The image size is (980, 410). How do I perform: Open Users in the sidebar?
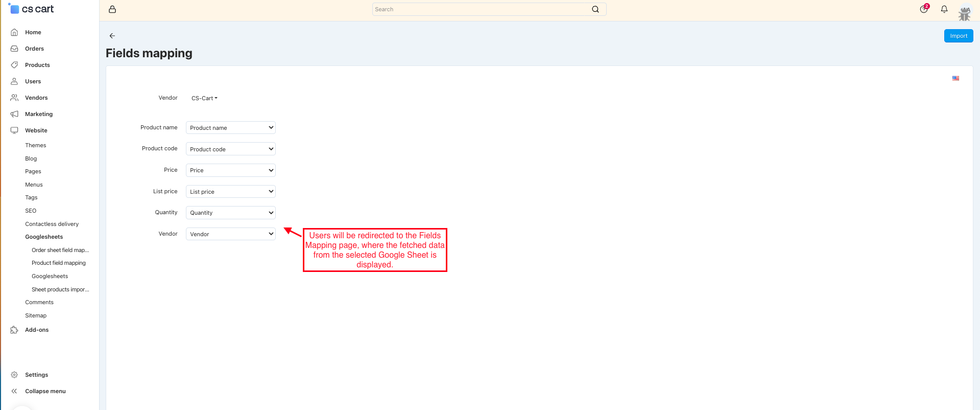[33, 81]
